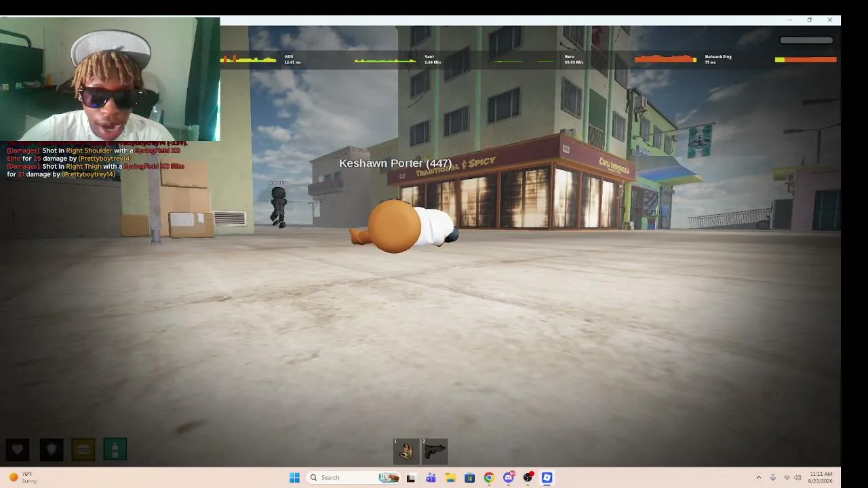Minimize the game window
This screenshot has width=868, height=488.
(789, 20)
